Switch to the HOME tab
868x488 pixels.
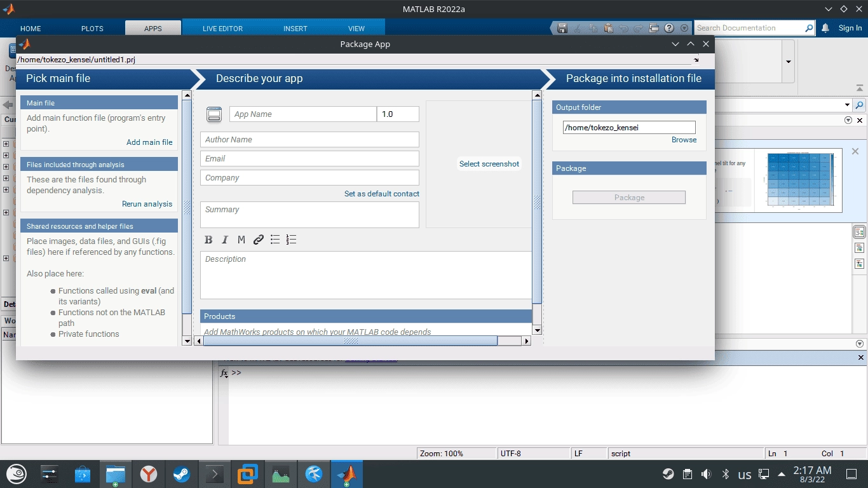coord(31,29)
